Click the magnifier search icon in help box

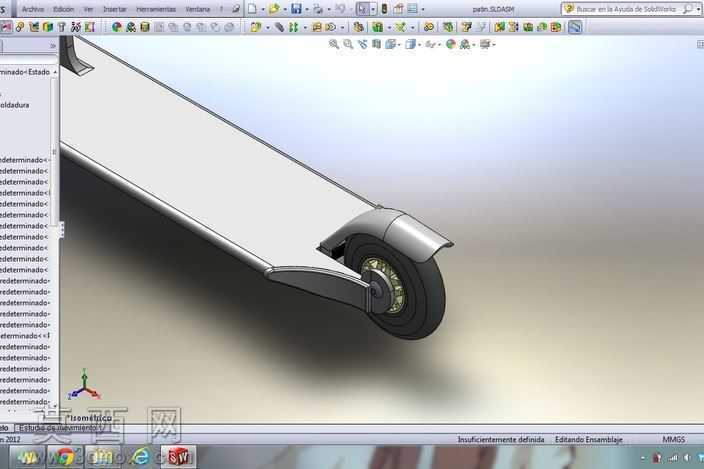coord(687,9)
